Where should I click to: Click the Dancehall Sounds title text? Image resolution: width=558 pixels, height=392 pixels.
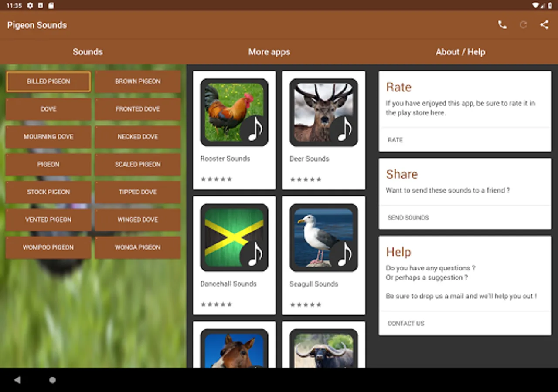point(228,284)
